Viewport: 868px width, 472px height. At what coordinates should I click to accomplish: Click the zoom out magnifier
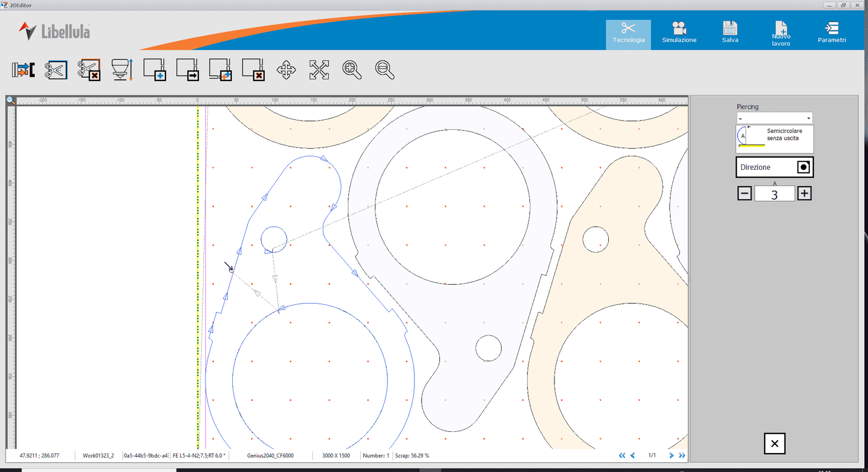[x=385, y=70]
